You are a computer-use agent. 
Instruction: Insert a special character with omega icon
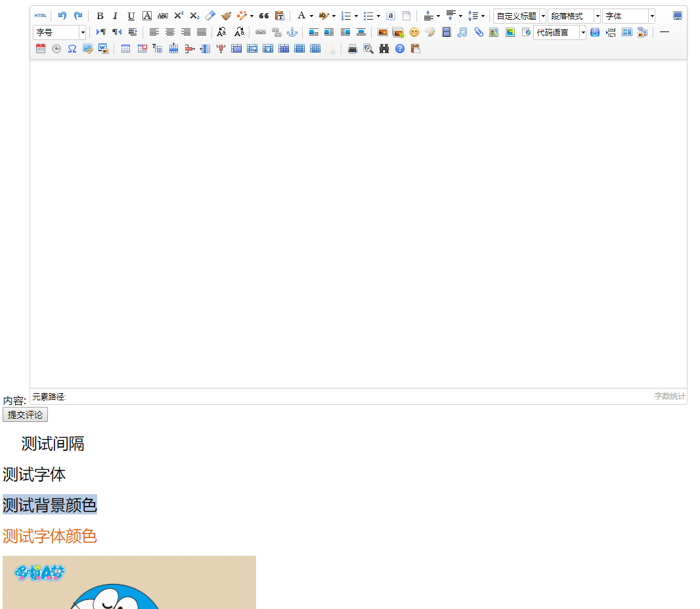coord(72,49)
